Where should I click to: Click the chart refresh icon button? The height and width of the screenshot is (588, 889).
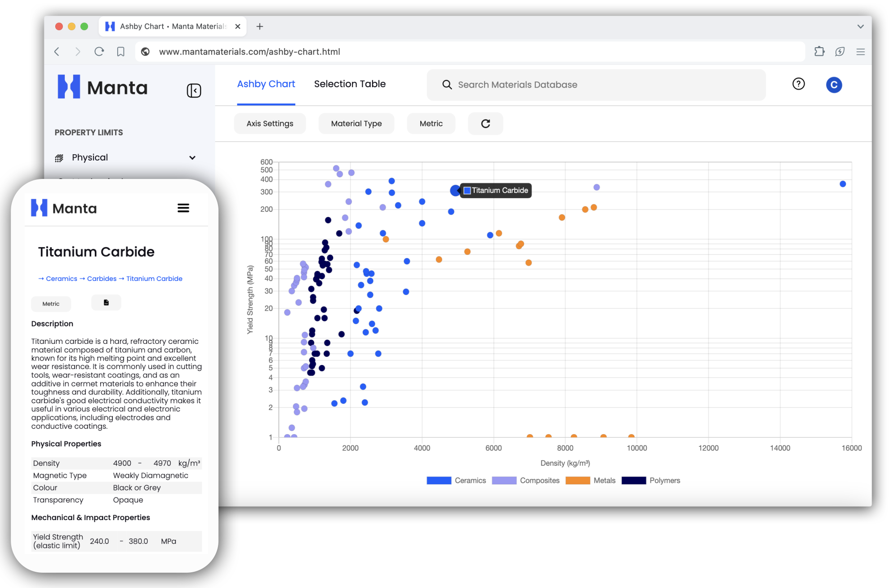(x=485, y=124)
